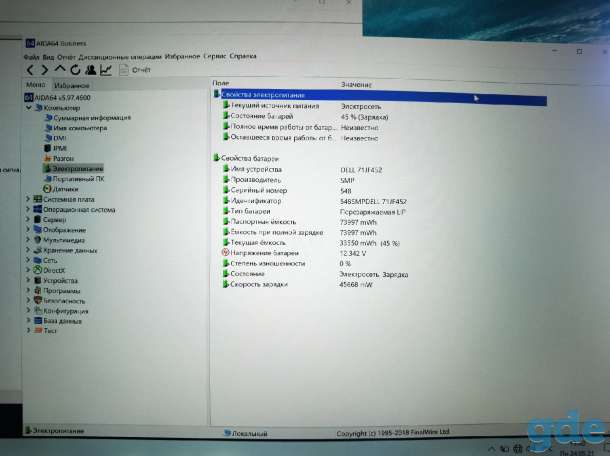Select Суммарная информация in the tree
Viewport: 610px width, 456px height.
[88, 118]
